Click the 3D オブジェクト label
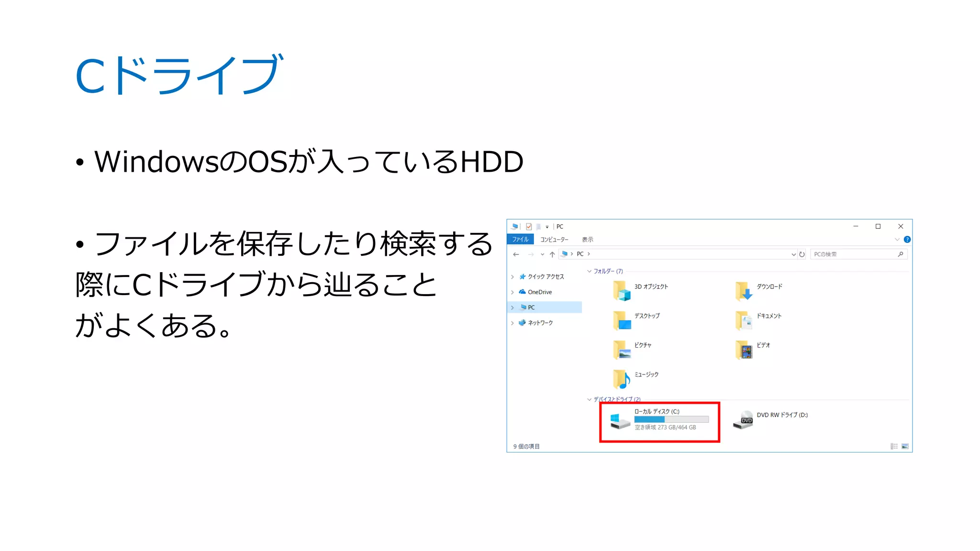The height and width of the screenshot is (551, 980). [x=651, y=287]
